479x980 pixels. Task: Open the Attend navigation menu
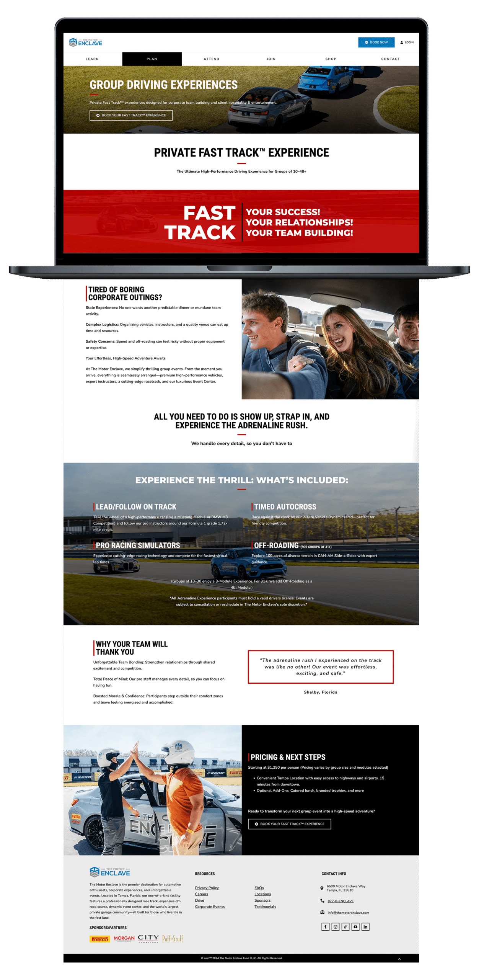pos(211,59)
